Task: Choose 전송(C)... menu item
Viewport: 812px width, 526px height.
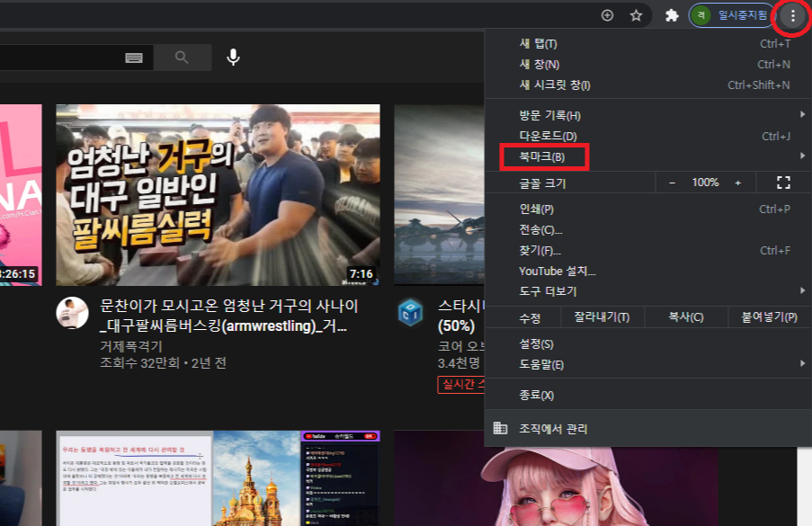Action: pos(648,230)
